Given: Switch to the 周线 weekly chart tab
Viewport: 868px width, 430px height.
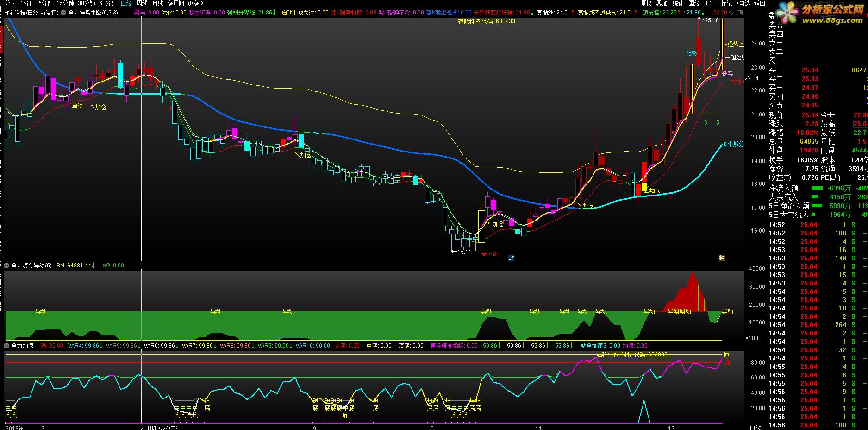Looking at the screenshot, I should [x=142, y=3].
